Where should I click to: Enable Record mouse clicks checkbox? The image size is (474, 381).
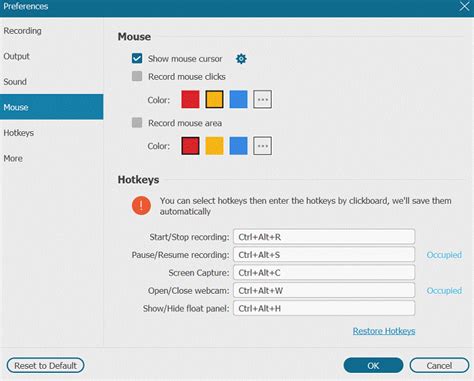137,76
